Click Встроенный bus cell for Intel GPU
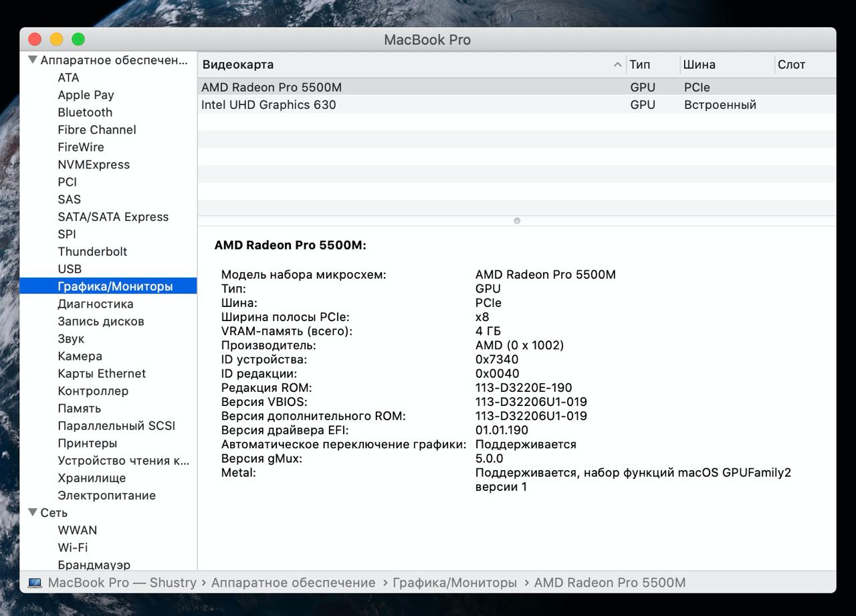 click(x=720, y=104)
